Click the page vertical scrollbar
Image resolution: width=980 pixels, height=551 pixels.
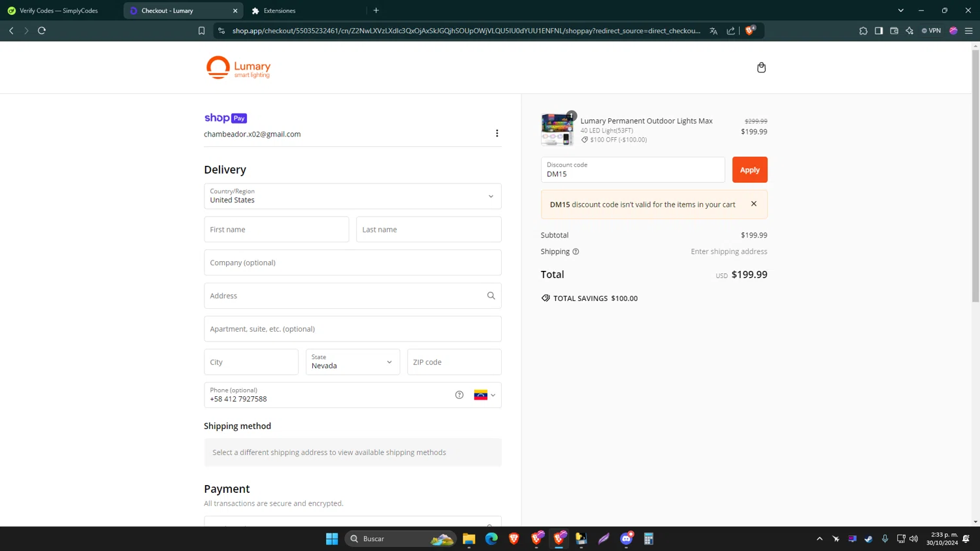[975, 176]
